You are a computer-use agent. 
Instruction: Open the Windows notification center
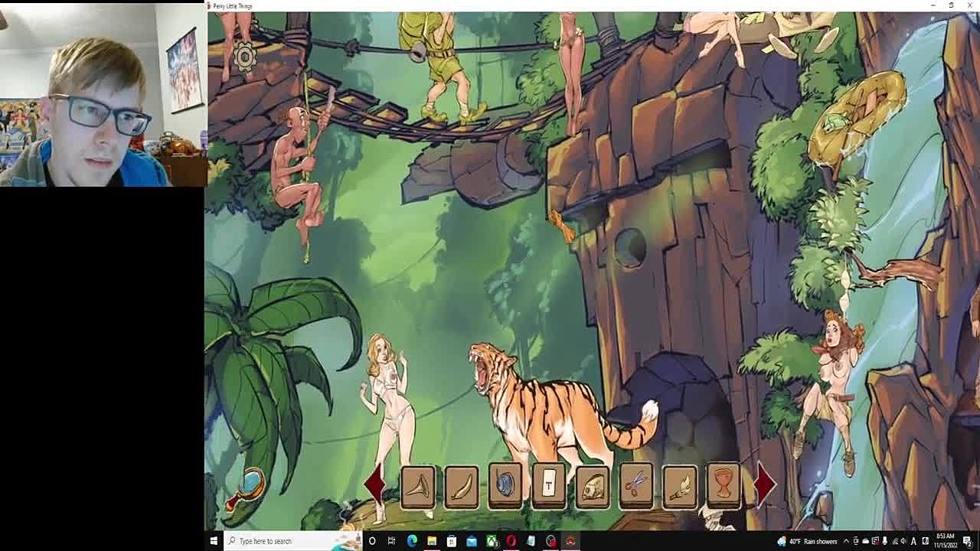click(969, 541)
